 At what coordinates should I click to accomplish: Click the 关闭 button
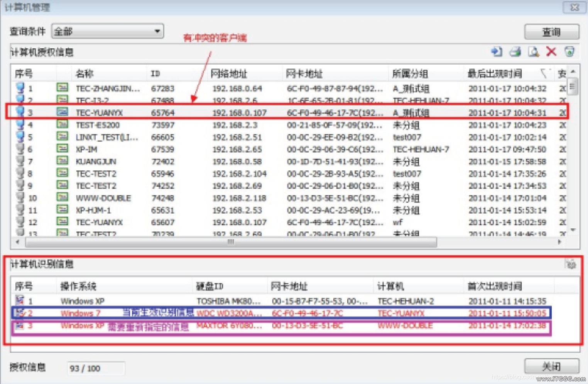552,366
